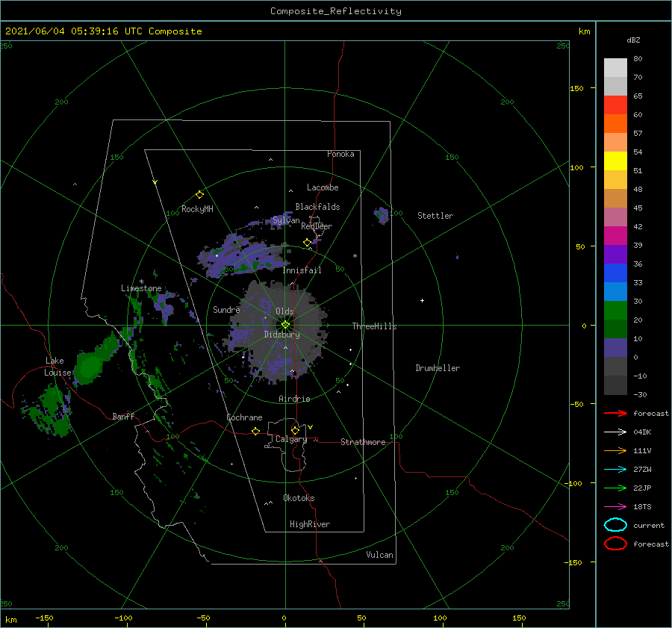Screen dimensions: 672x628
Task: Click the white 04DK arrow in legend
Action: point(615,432)
